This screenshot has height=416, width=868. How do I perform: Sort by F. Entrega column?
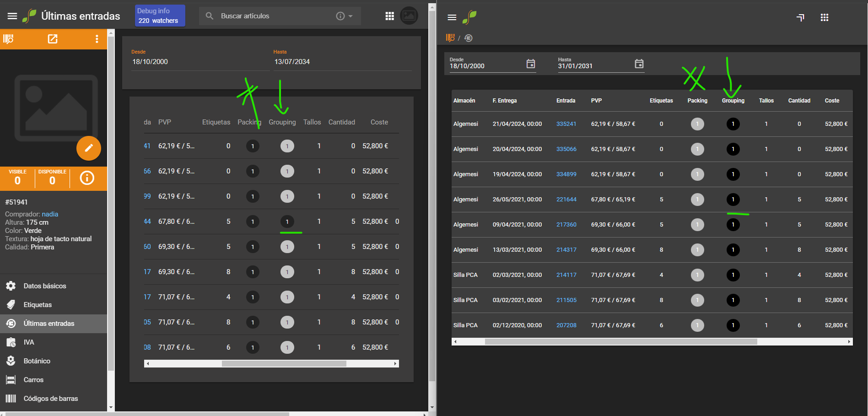click(x=505, y=101)
